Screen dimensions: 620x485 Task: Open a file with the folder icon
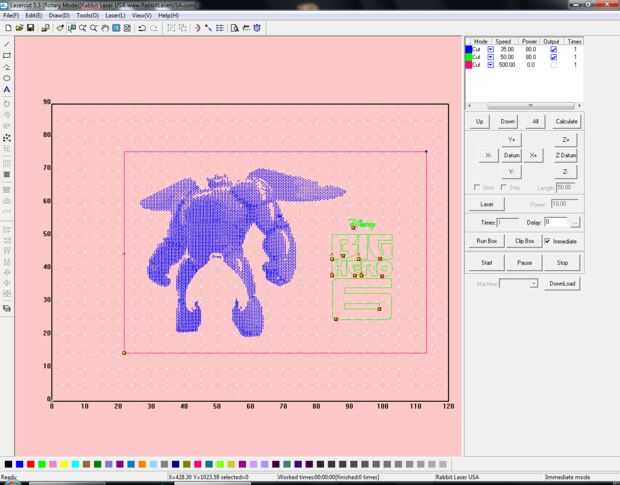tap(19, 28)
